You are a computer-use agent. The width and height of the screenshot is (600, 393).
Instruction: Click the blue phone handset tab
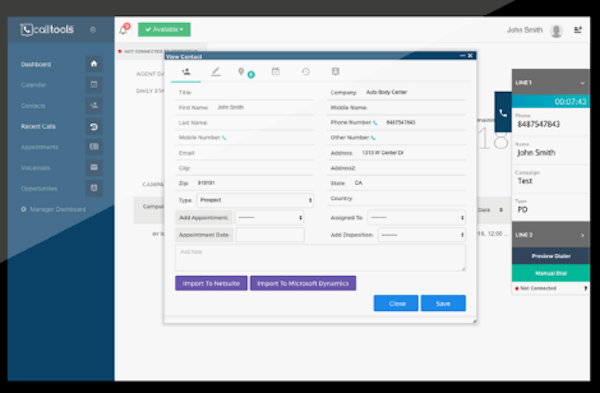coord(503,113)
